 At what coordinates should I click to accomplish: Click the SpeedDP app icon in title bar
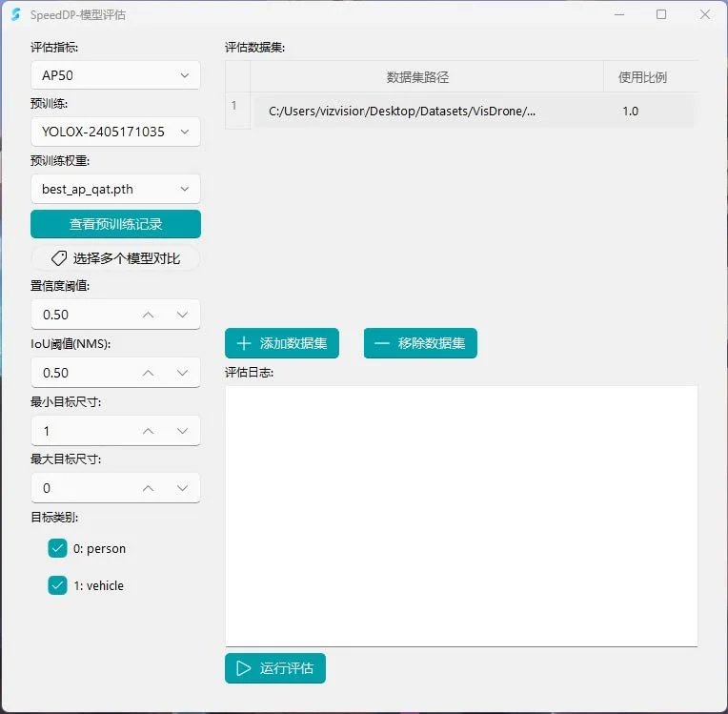click(16, 15)
